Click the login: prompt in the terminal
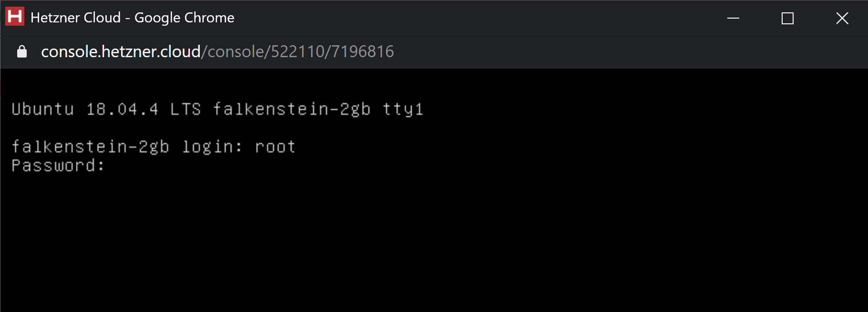 pos(212,147)
